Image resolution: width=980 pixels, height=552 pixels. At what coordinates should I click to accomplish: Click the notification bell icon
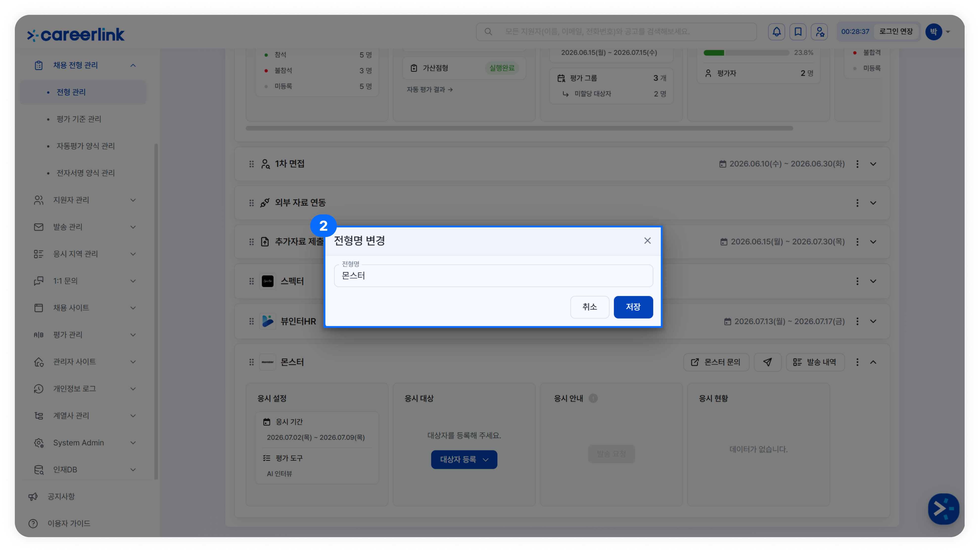coord(776,32)
